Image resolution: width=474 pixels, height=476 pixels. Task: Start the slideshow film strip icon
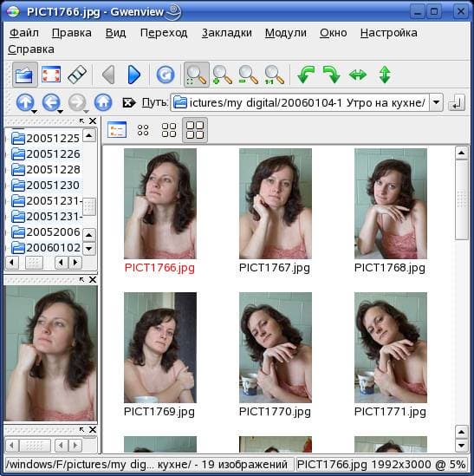pos(77,75)
